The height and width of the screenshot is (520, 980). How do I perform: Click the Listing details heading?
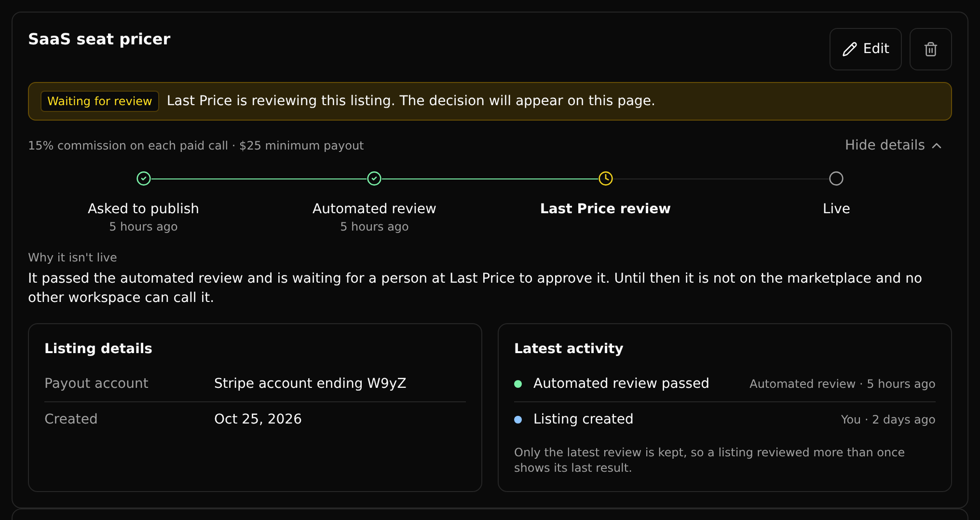(x=98, y=348)
